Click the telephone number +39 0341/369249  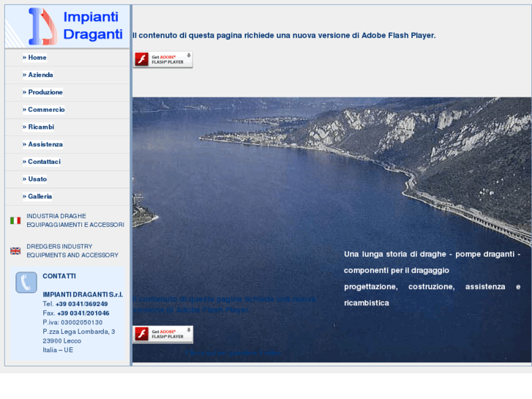coord(82,304)
